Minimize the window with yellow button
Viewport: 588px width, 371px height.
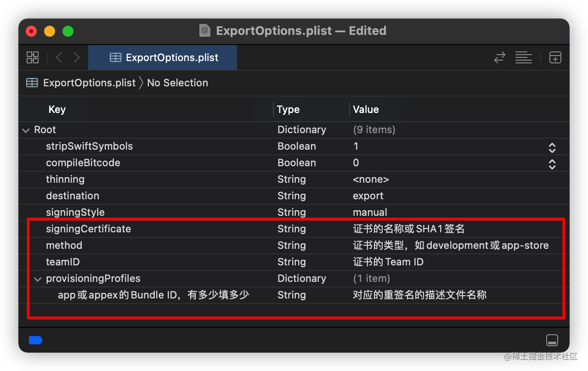click(50, 31)
